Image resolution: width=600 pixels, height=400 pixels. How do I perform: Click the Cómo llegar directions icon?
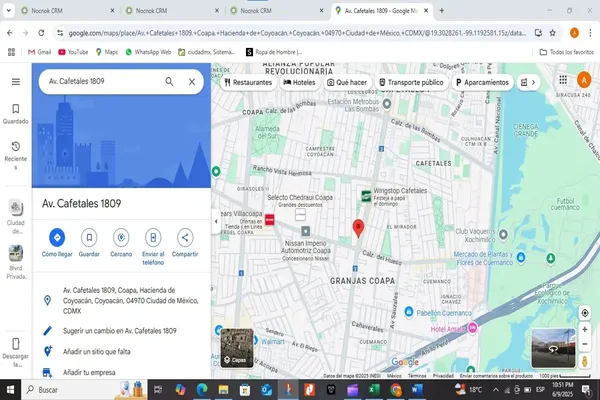point(57,237)
